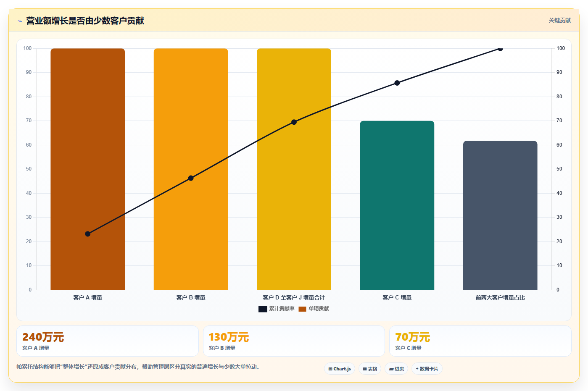The image size is (588, 391).
Task: Click the orange 客户 B 增量 bar
Action: pos(191,169)
